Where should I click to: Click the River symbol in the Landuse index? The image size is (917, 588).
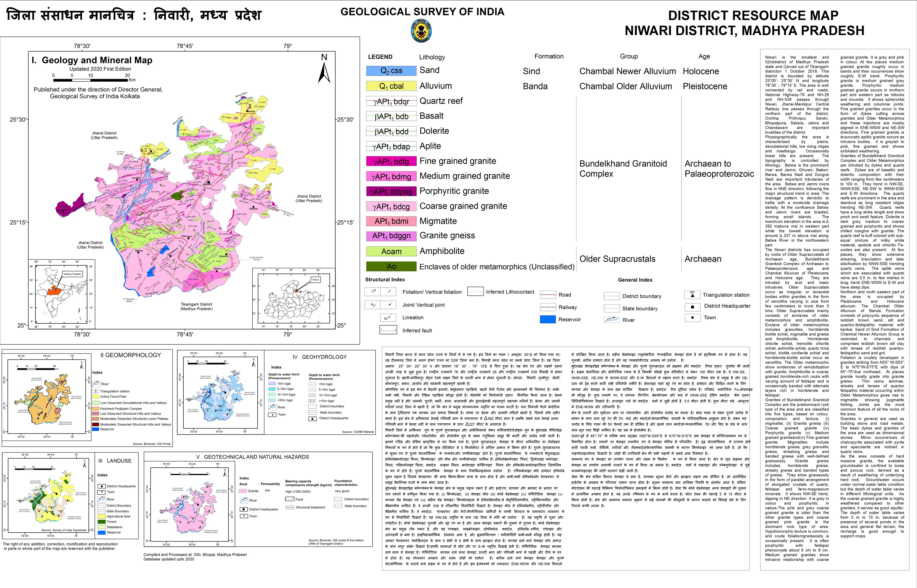(101, 499)
